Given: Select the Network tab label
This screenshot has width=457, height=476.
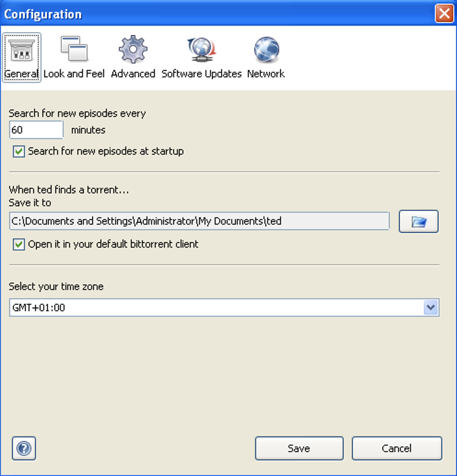Looking at the screenshot, I should pos(265,74).
